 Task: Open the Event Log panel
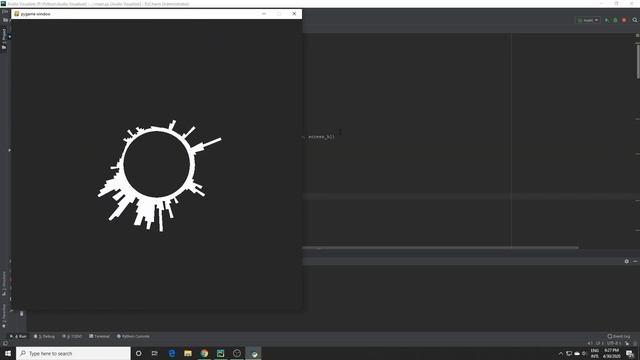tap(619, 336)
